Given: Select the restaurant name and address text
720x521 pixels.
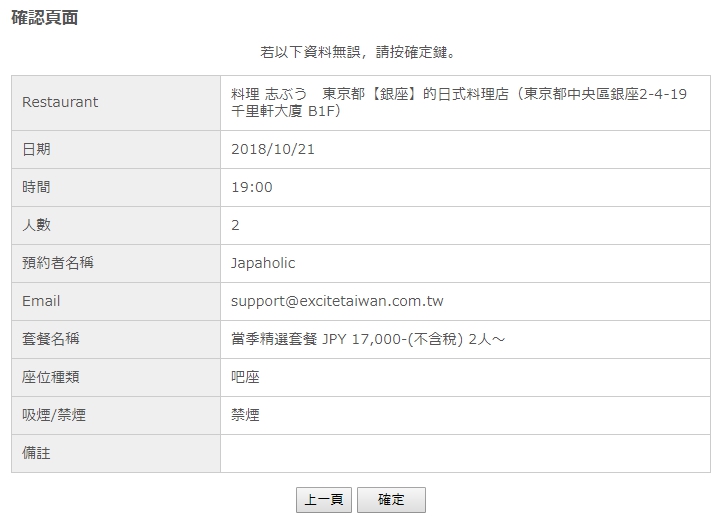Looking at the screenshot, I should 459,102.
